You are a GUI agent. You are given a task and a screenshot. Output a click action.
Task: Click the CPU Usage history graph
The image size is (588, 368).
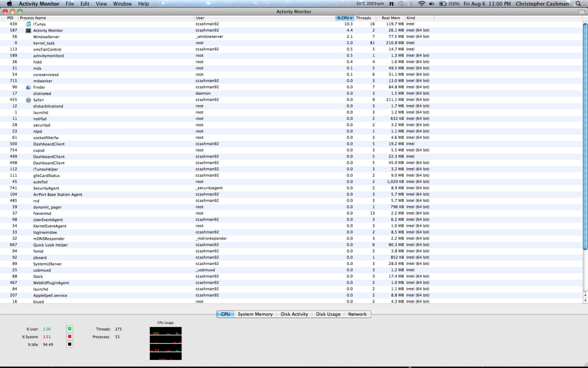tap(165, 343)
